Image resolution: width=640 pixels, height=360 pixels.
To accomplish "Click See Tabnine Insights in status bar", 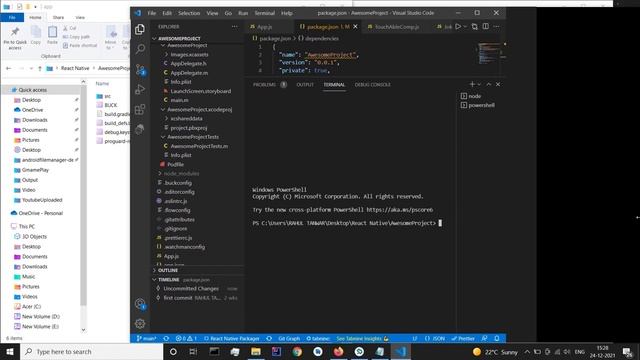I will [x=362, y=338].
